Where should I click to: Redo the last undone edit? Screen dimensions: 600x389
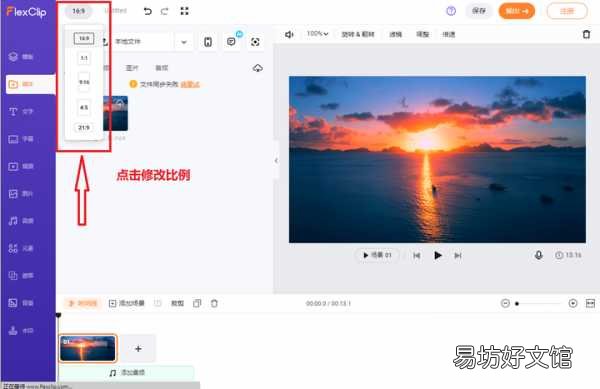(165, 11)
